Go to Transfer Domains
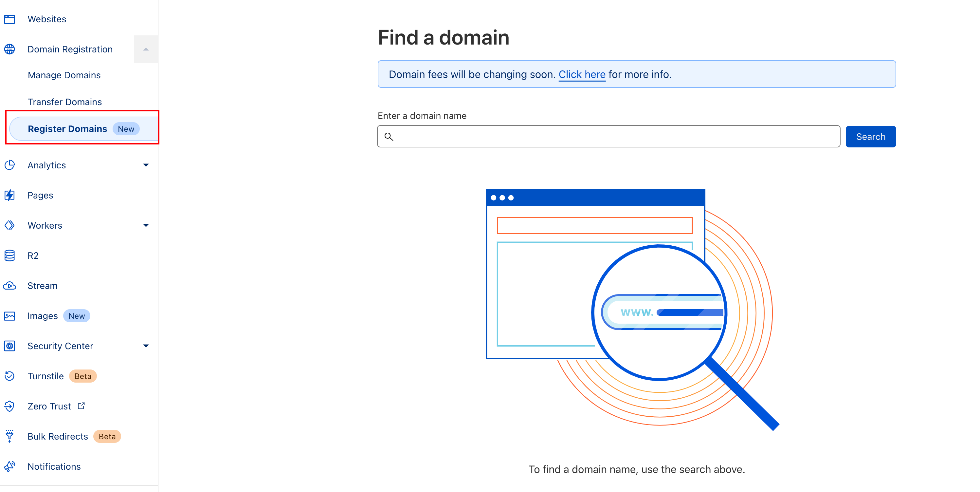Image resolution: width=980 pixels, height=492 pixels. point(65,102)
